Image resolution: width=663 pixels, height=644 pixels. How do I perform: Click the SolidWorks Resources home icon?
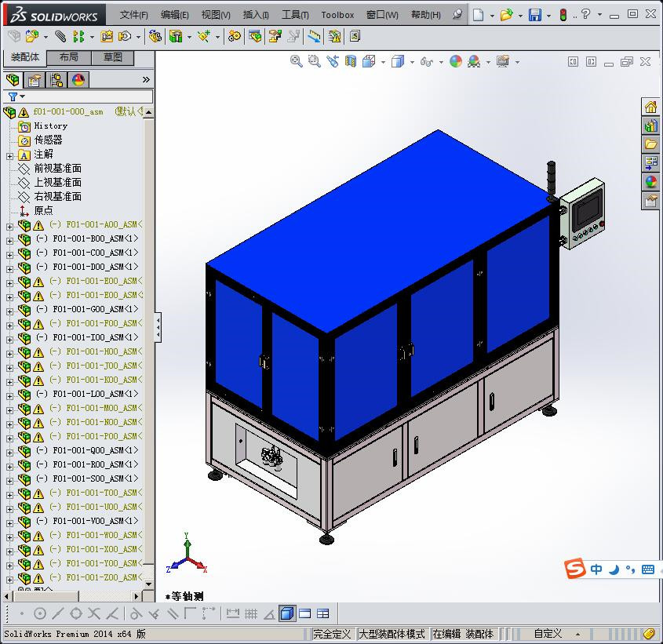650,107
